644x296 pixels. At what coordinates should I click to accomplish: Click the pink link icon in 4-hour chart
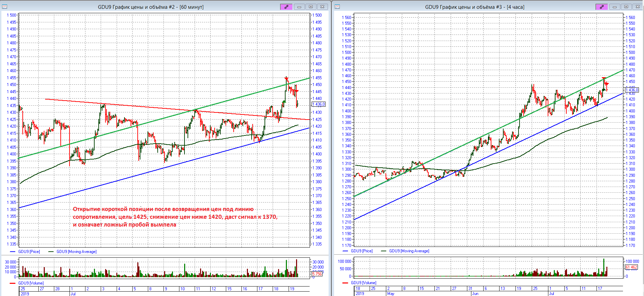[x=602, y=7]
